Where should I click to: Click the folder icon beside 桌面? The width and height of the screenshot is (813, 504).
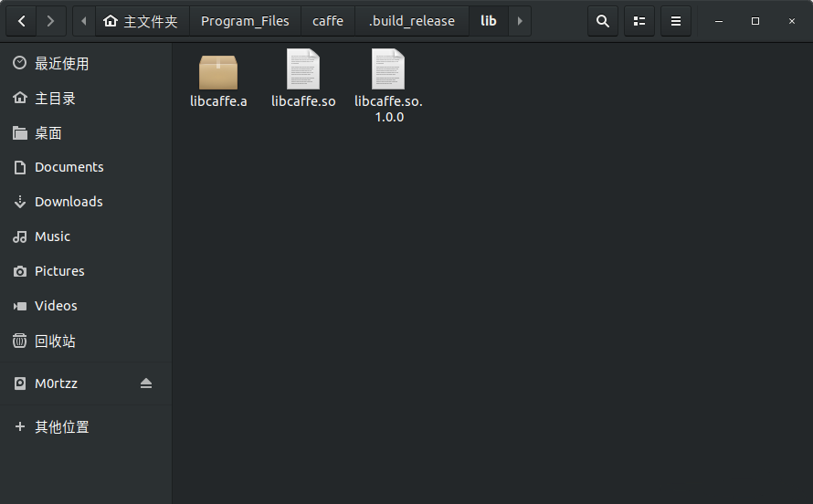[20, 133]
